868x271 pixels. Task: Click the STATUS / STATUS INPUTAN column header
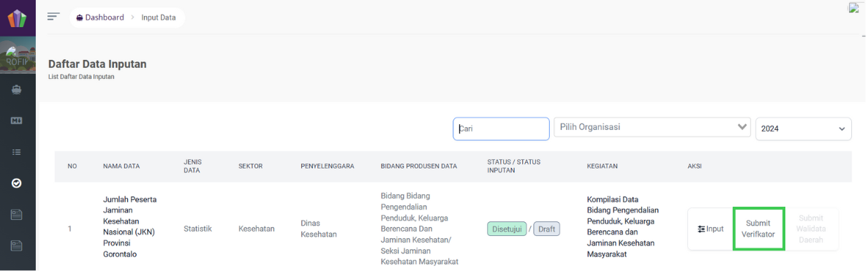pyautogui.click(x=514, y=166)
